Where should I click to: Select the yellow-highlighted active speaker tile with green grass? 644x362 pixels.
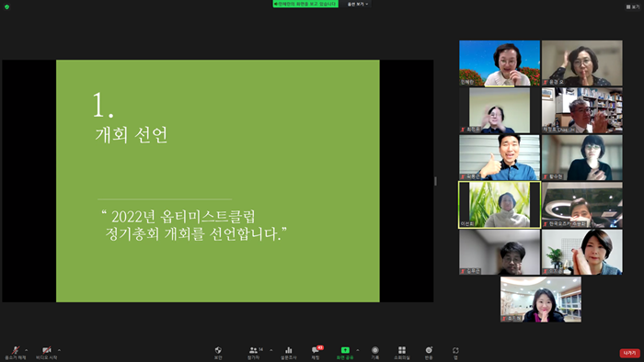click(x=500, y=205)
